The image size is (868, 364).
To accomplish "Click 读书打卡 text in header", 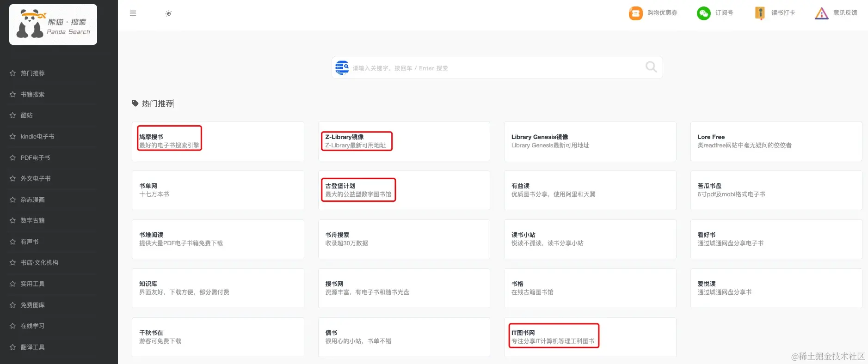I will tap(783, 13).
